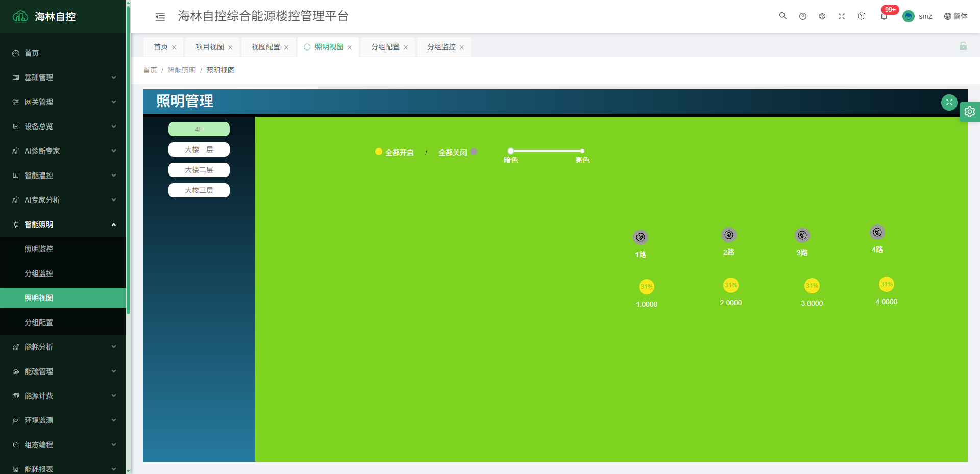The height and width of the screenshot is (474, 980).
Task: Click the 3路 lamp icon
Action: tap(802, 235)
